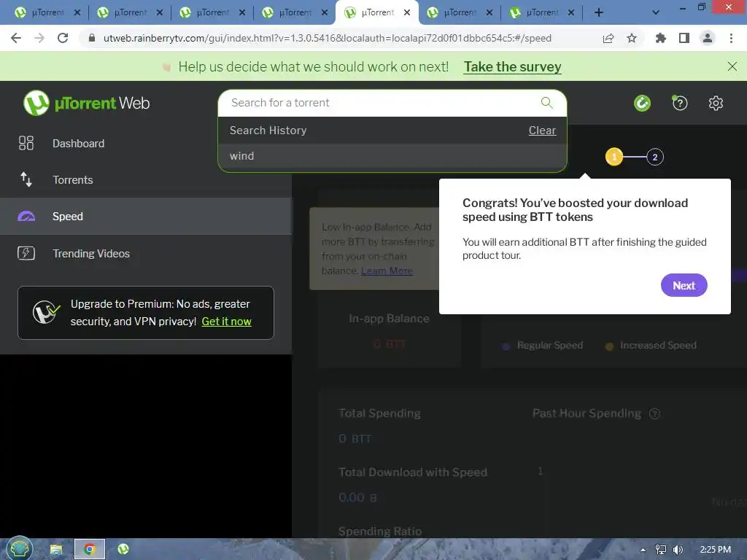The width and height of the screenshot is (747, 560).
Task: Click the Dashboard grid icon
Action: 26,143
